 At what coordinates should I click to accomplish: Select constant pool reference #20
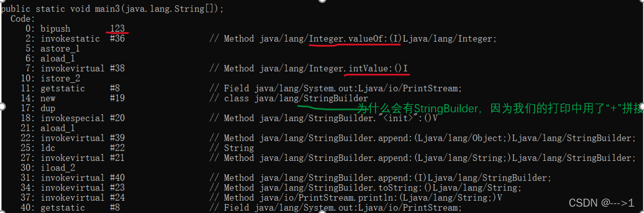[x=117, y=119]
